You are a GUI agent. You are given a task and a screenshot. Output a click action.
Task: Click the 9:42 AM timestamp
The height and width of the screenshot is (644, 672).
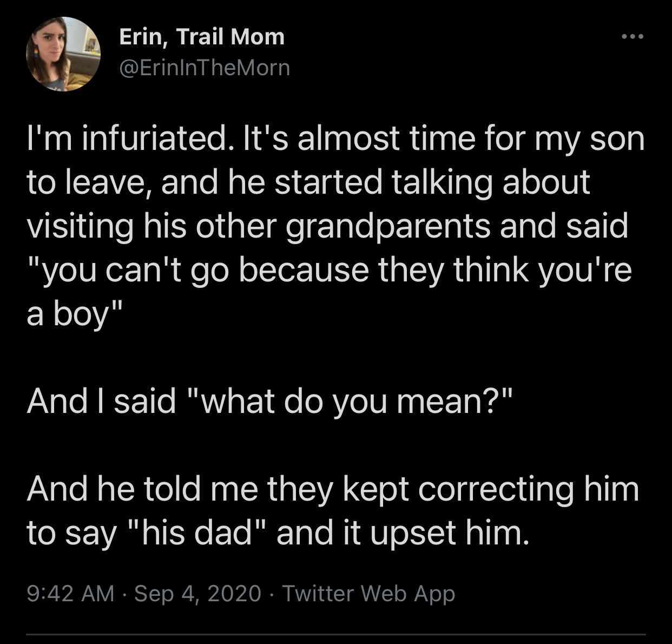tap(70, 593)
